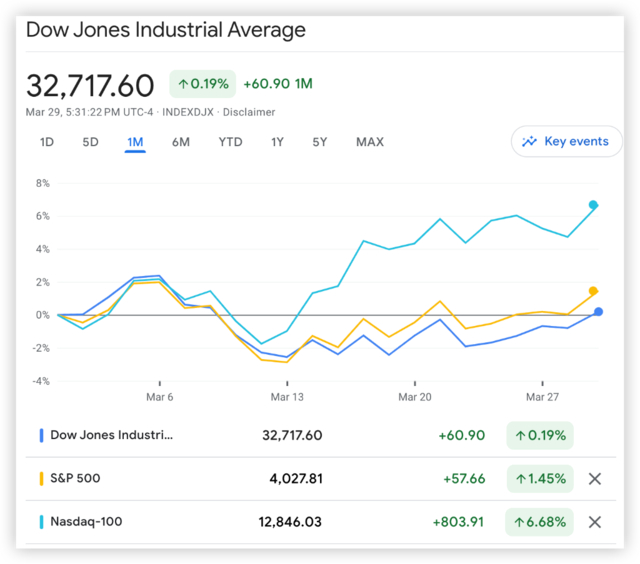Show the 5Y time range
This screenshot has height=564, width=640.
(319, 142)
